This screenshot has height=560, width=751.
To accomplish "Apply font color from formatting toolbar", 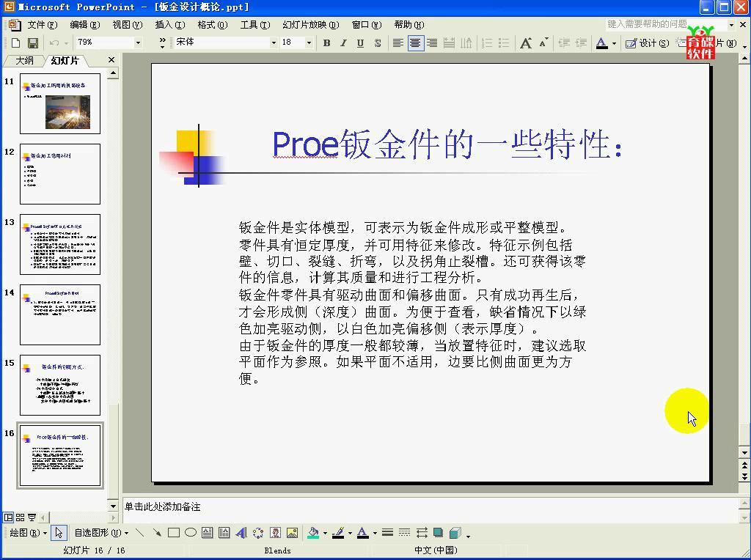I will (602, 43).
